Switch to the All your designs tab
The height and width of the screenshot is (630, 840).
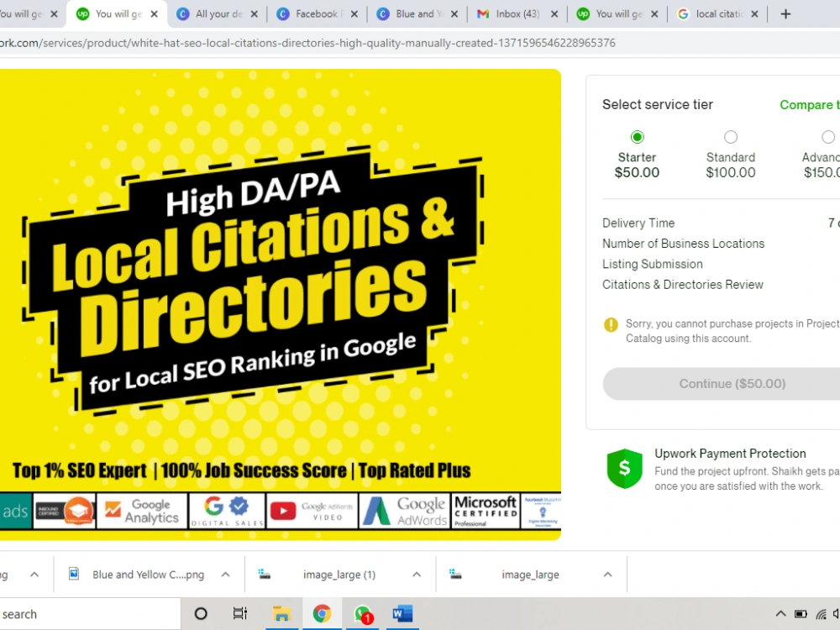tap(218, 14)
